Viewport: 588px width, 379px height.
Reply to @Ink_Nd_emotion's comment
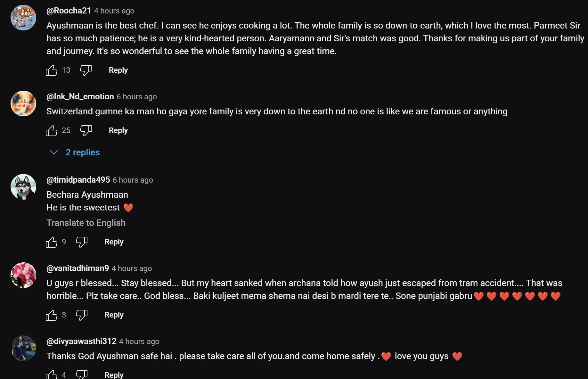click(118, 130)
